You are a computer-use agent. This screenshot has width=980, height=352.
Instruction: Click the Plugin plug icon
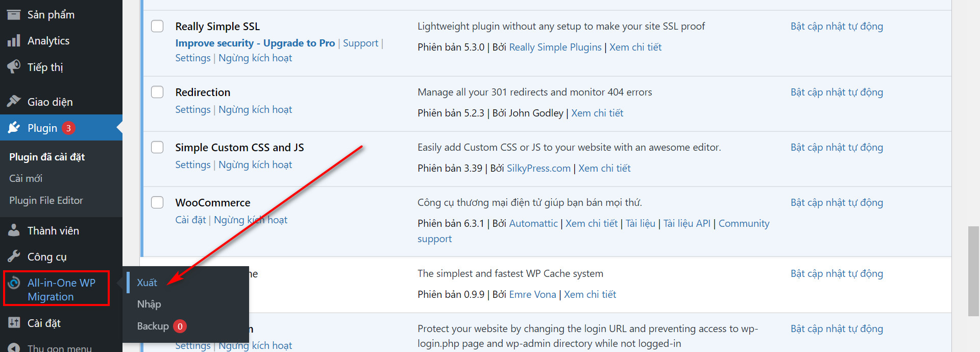coord(14,128)
